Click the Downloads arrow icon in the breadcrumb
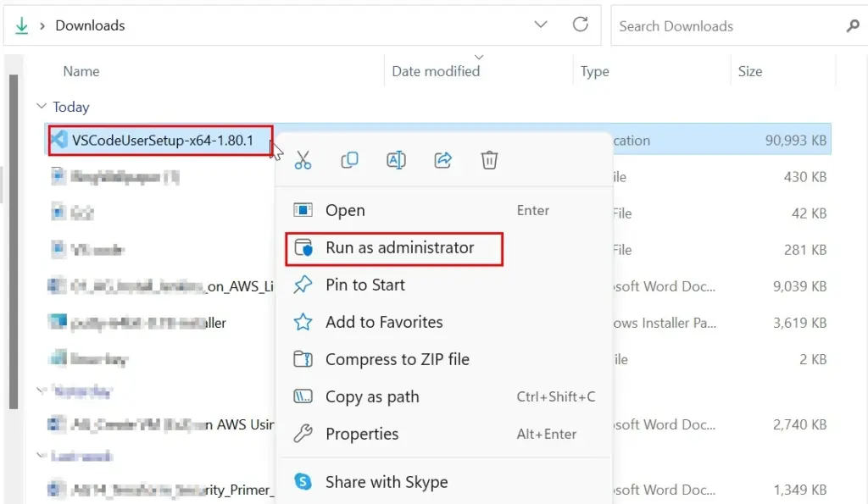Image resolution: width=868 pixels, height=504 pixels. 20,25
